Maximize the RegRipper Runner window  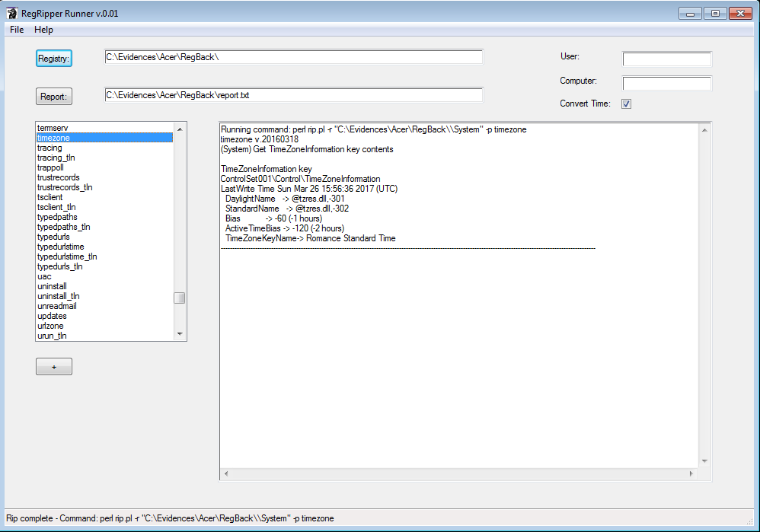tap(714, 13)
